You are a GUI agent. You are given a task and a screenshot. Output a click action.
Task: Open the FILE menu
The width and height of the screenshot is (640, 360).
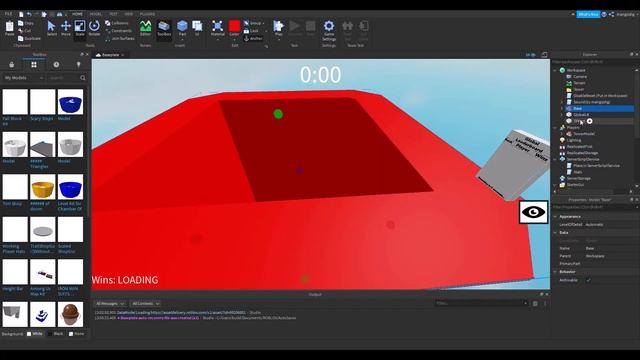(8, 14)
